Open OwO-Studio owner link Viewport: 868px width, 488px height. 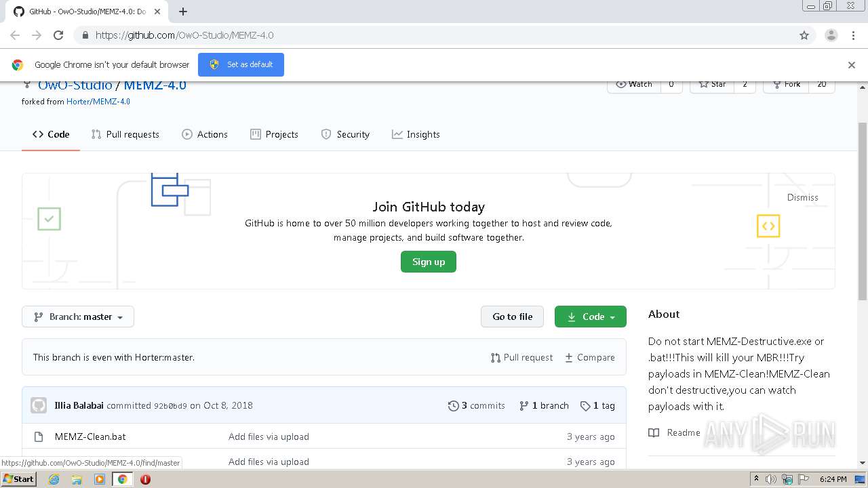pyautogui.click(x=75, y=85)
